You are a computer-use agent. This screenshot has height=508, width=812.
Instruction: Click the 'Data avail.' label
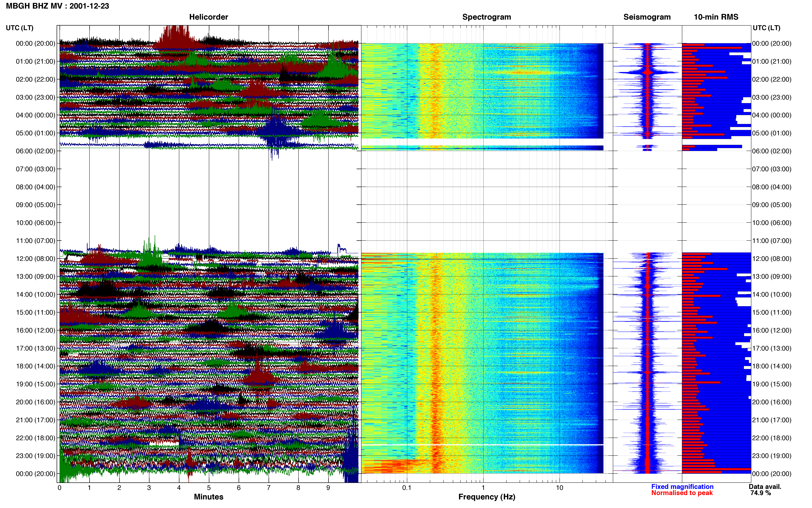tap(765, 486)
